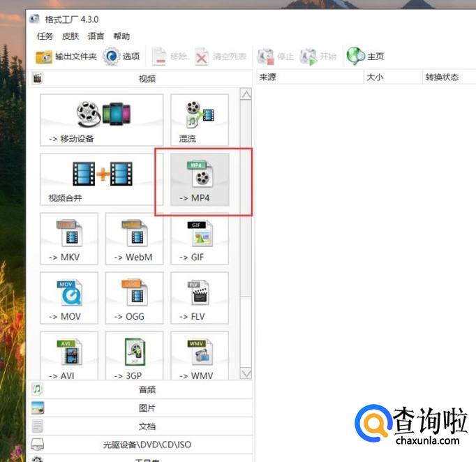Open the 语言 language menu
Image resolution: width=476 pixels, height=462 pixels.
[96, 36]
